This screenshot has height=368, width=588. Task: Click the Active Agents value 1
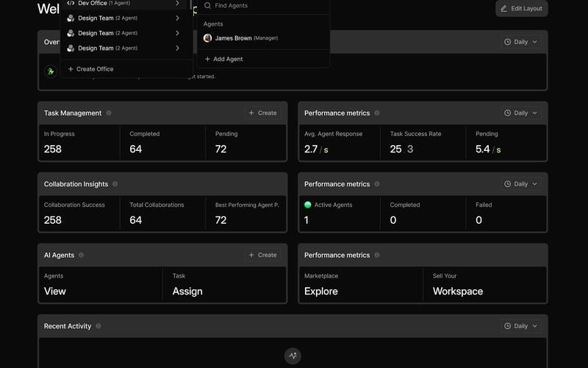click(x=306, y=220)
